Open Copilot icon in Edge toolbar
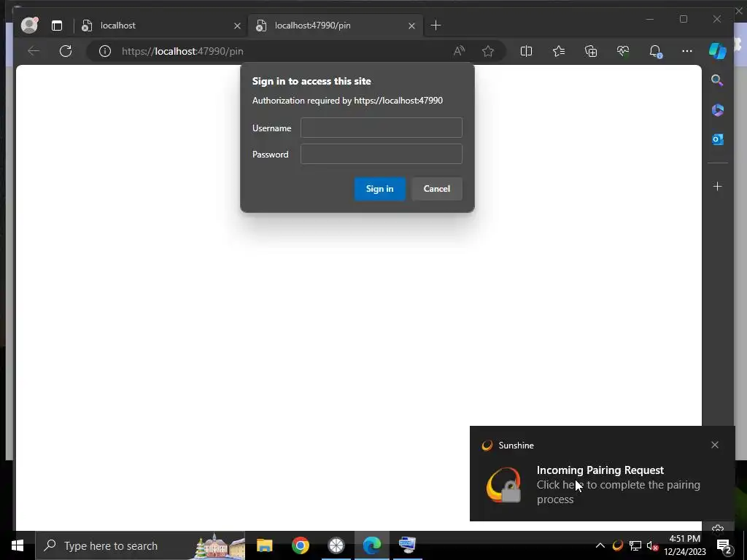747x560 pixels. [x=718, y=51]
